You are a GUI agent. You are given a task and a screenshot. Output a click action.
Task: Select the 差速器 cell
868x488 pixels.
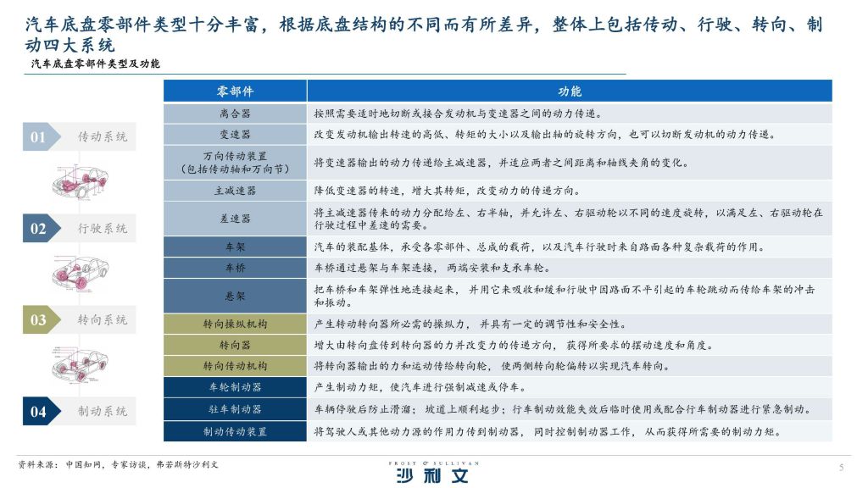tap(236, 219)
